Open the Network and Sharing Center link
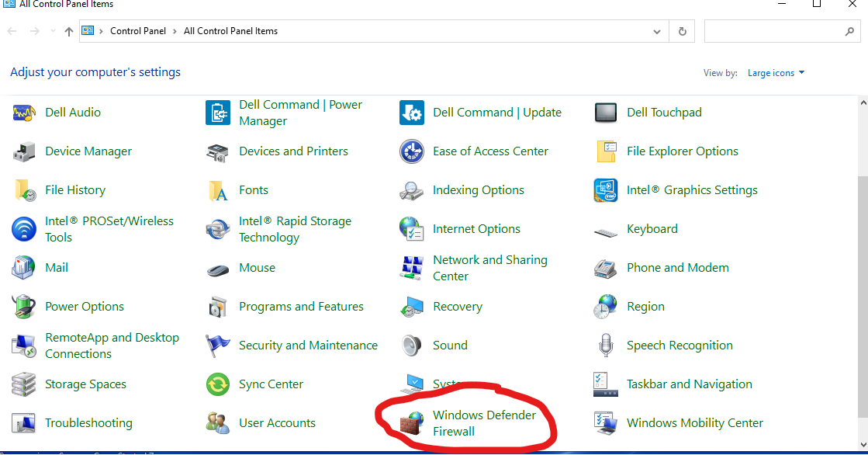 (x=489, y=268)
